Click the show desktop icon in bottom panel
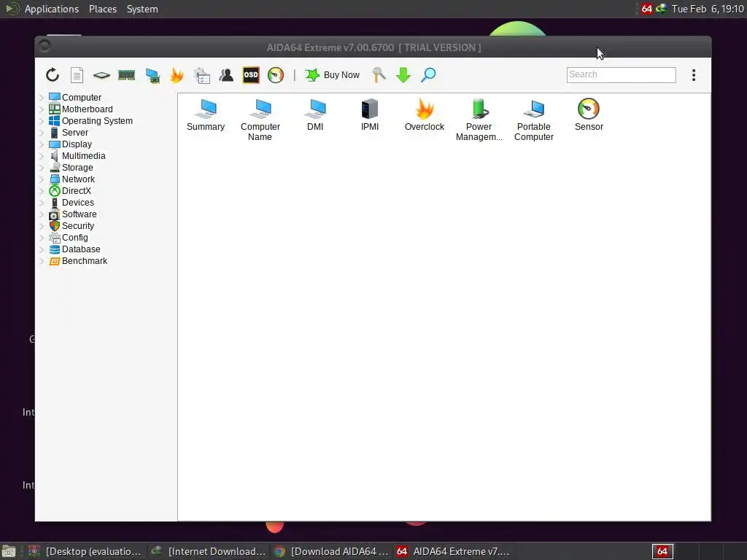The image size is (747, 560). click(9, 551)
